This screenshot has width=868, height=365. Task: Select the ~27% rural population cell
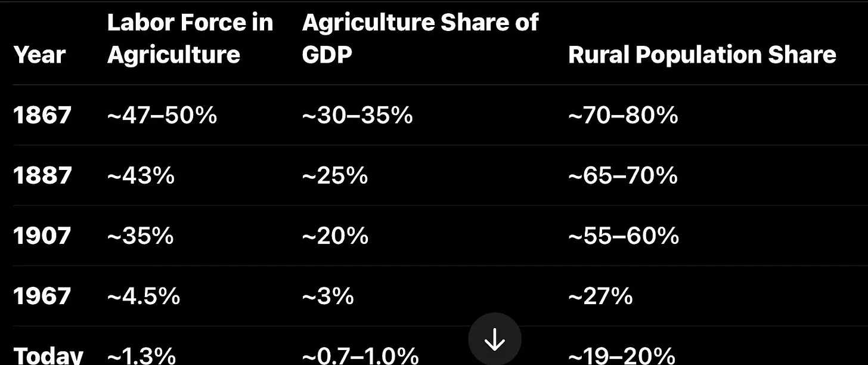pyautogui.click(x=600, y=296)
